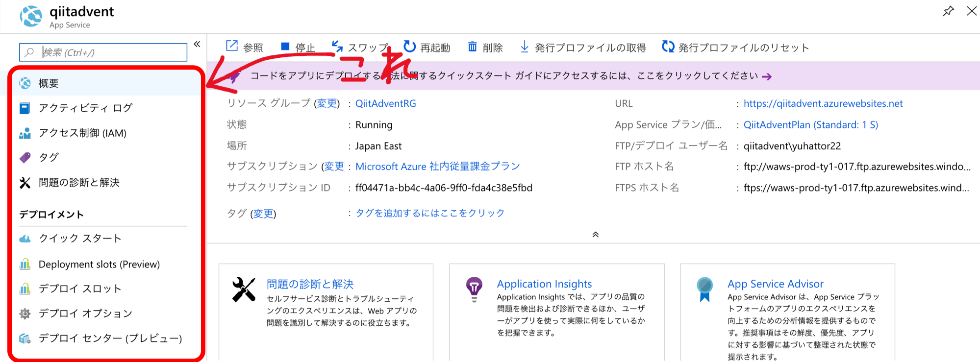The height and width of the screenshot is (362, 980).
Task: Click the large wrench icon on the 問題の診断と解決 card
Action: click(244, 289)
